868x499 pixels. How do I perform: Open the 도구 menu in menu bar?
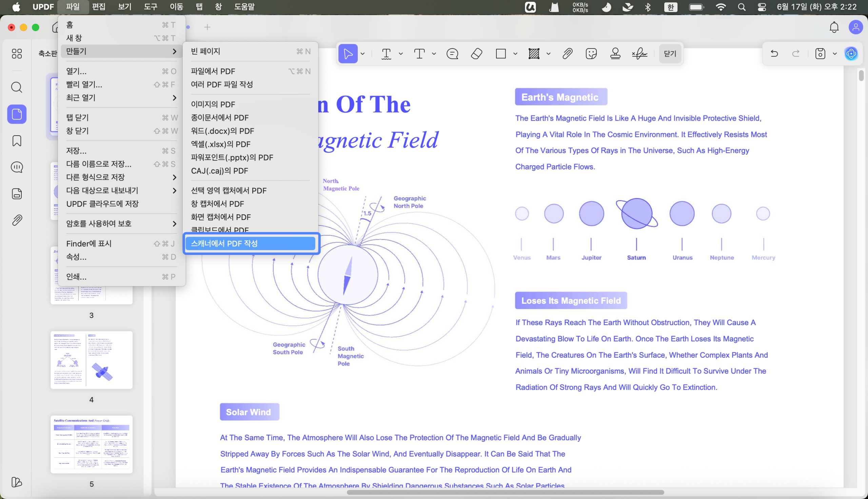click(151, 7)
